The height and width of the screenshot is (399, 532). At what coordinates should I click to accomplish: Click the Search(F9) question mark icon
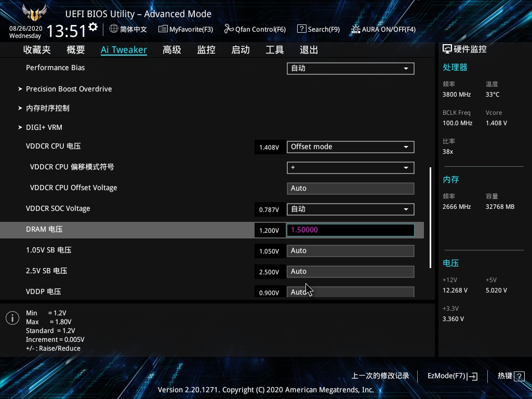[301, 29]
